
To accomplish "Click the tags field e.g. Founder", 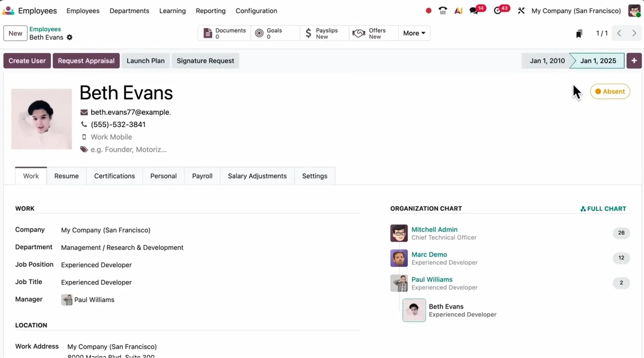I will tap(128, 150).
